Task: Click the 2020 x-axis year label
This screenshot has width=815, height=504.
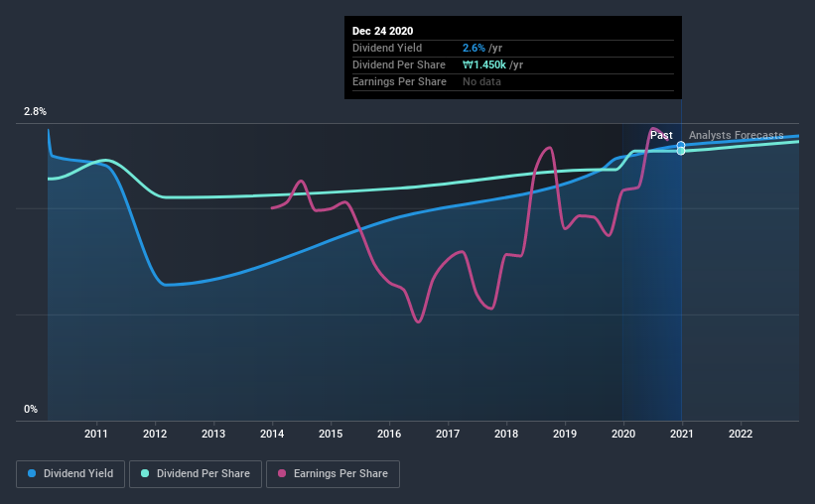Action: (x=623, y=434)
